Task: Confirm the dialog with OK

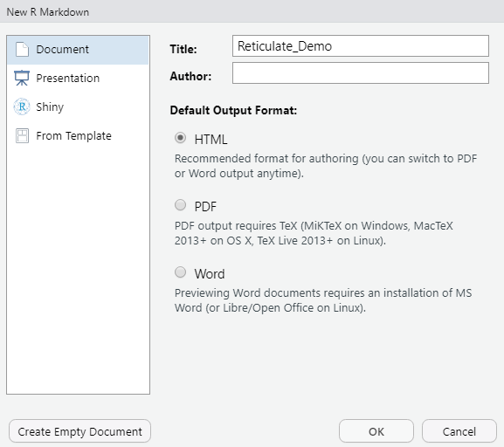Action: 376,431
